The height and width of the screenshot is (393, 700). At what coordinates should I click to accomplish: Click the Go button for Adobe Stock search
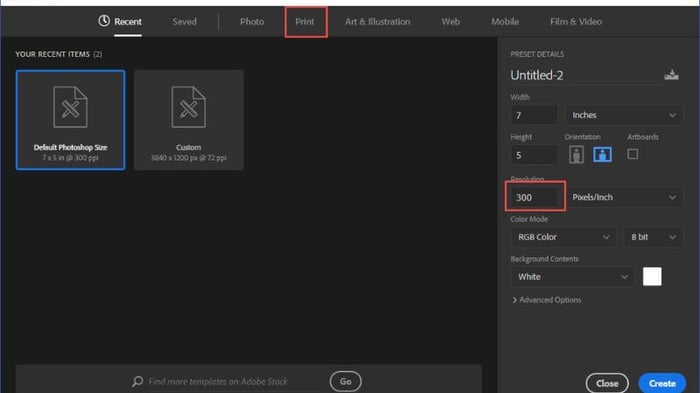(x=346, y=381)
